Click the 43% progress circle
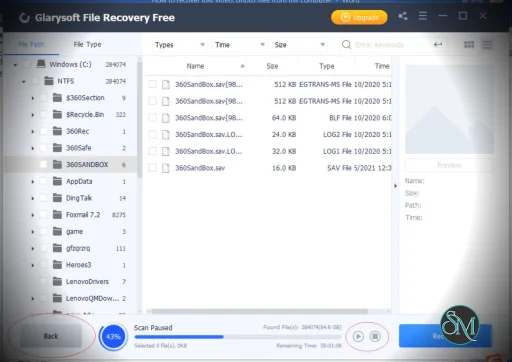 [x=113, y=337]
